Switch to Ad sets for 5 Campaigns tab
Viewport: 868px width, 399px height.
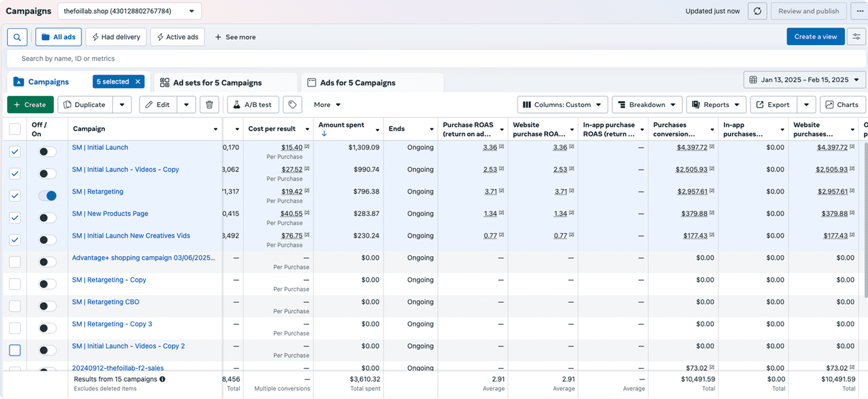point(217,83)
